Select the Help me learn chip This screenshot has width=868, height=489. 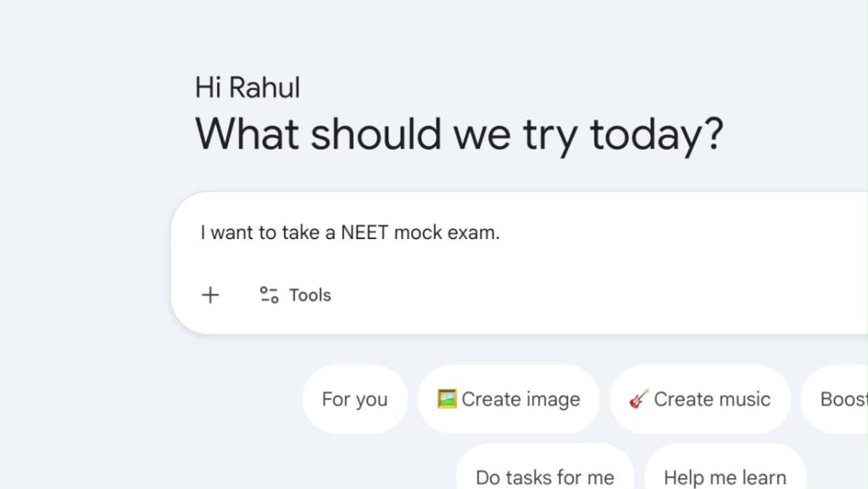(x=725, y=477)
